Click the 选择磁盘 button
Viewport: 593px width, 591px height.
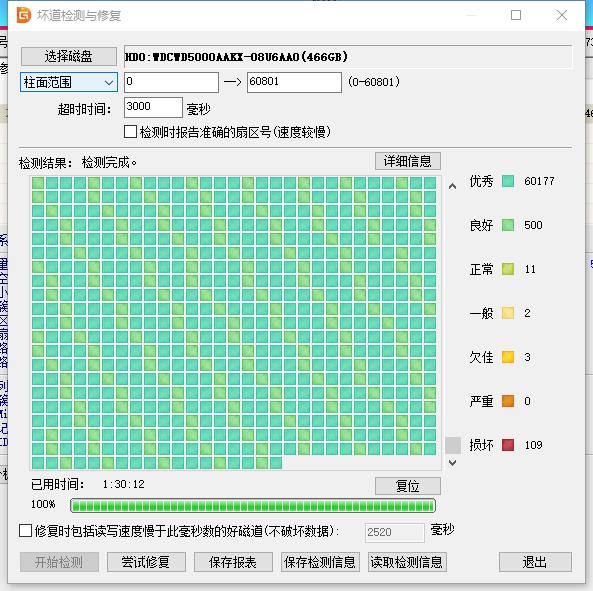tap(69, 56)
